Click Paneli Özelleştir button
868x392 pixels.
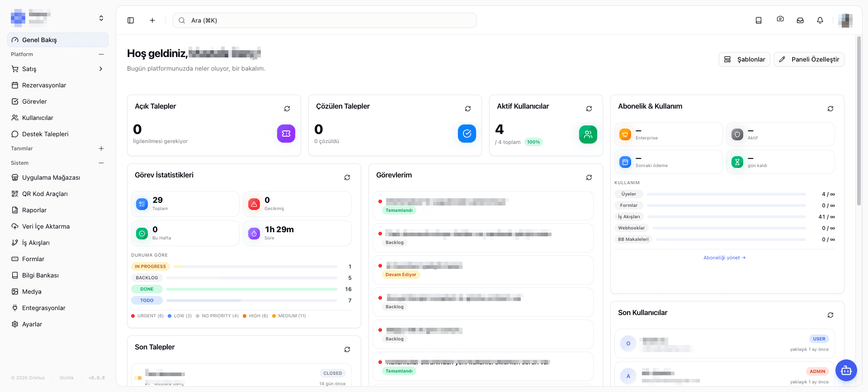pyautogui.click(x=809, y=59)
